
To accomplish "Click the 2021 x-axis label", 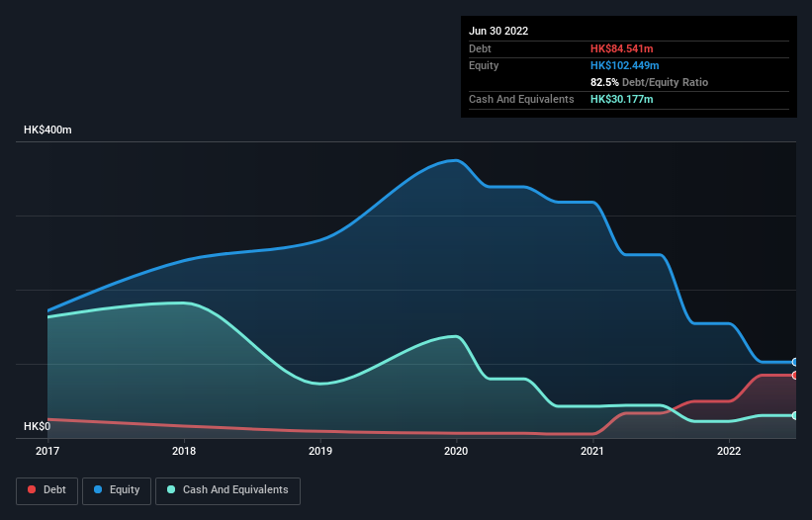I will coord(591,451).
